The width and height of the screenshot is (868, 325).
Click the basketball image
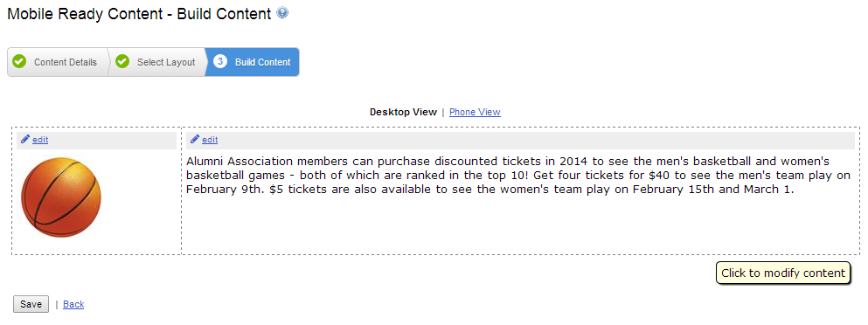pos(61,197)
